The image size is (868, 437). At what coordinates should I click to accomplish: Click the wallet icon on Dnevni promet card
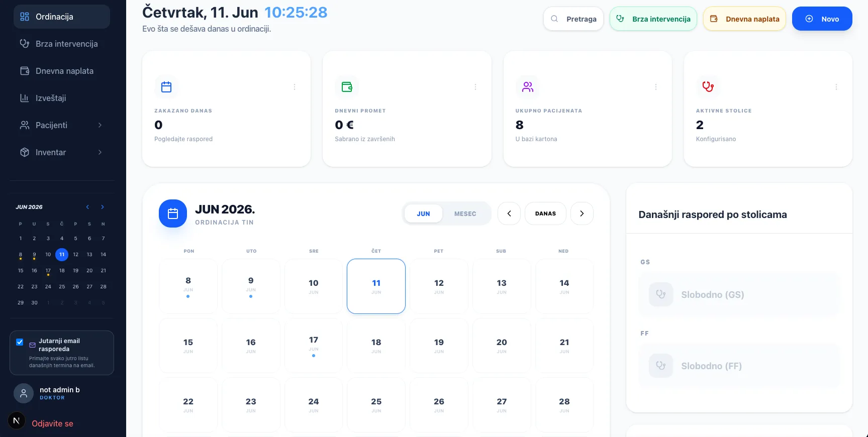(x=347, y=87)
